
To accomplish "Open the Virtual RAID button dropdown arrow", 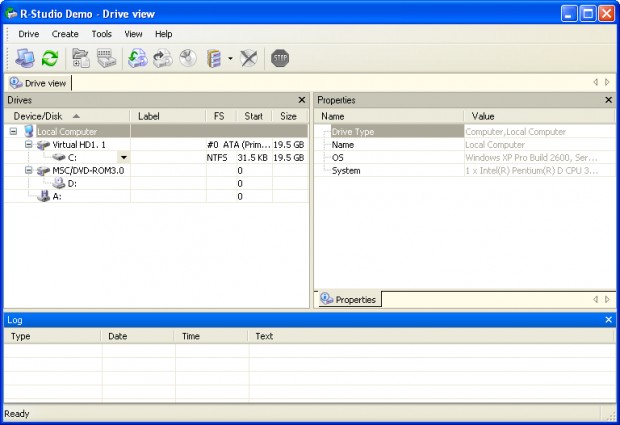I will pyautogui.click(x=230, y=59).
